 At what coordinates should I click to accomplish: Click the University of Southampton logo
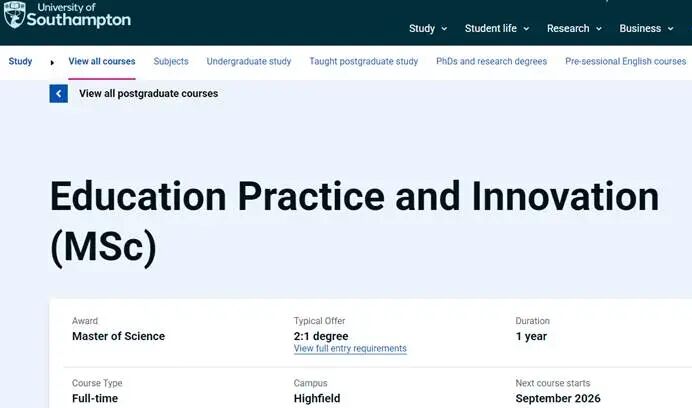click(x=67, y=15)
